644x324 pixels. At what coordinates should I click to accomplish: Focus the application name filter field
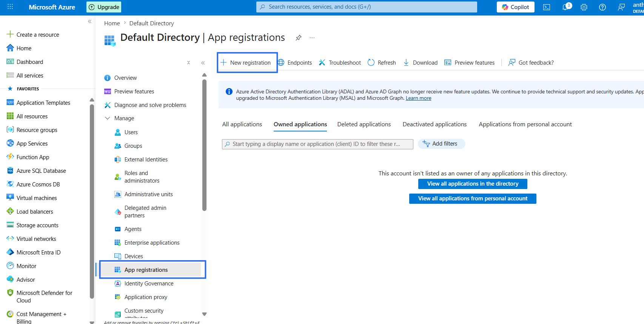point(317,144)
